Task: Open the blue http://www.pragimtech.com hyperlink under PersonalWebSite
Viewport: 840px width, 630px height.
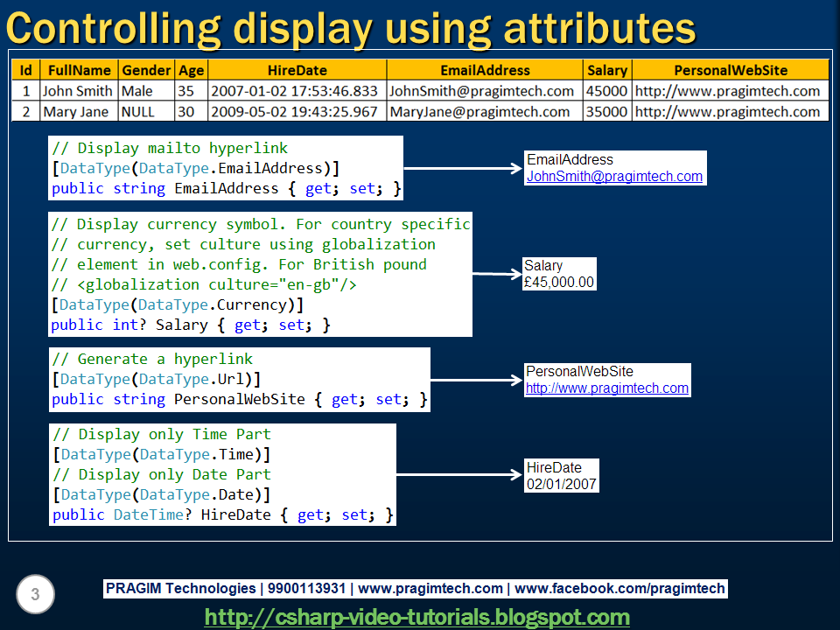Action: [607, 388]
